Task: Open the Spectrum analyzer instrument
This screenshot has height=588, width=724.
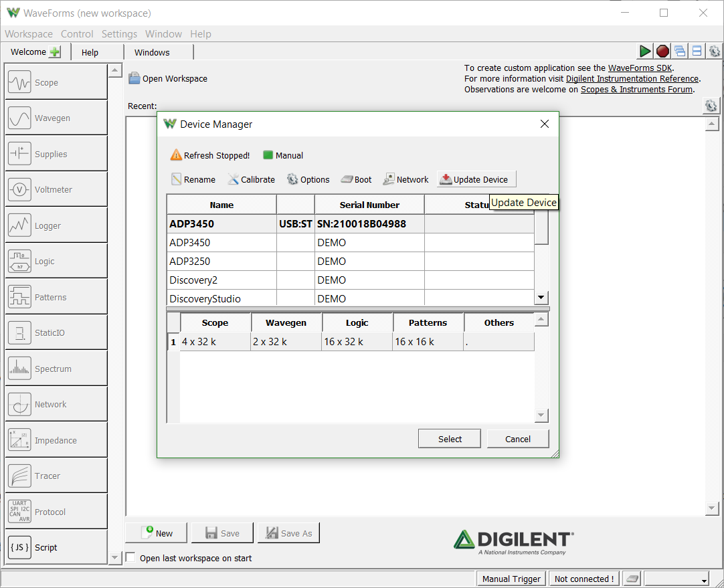Action: pyautogui.click(x=56, y=369)
